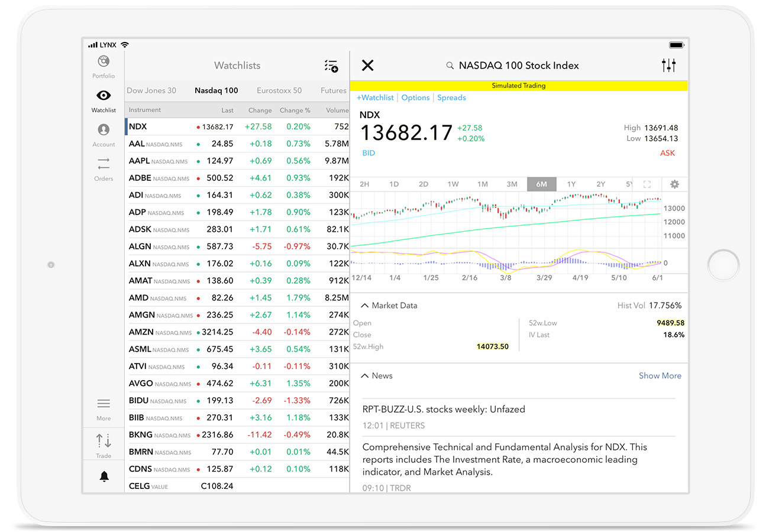This screenshot has height=532, width=769.
Task: Click the BID label
Action: point(369,153)
